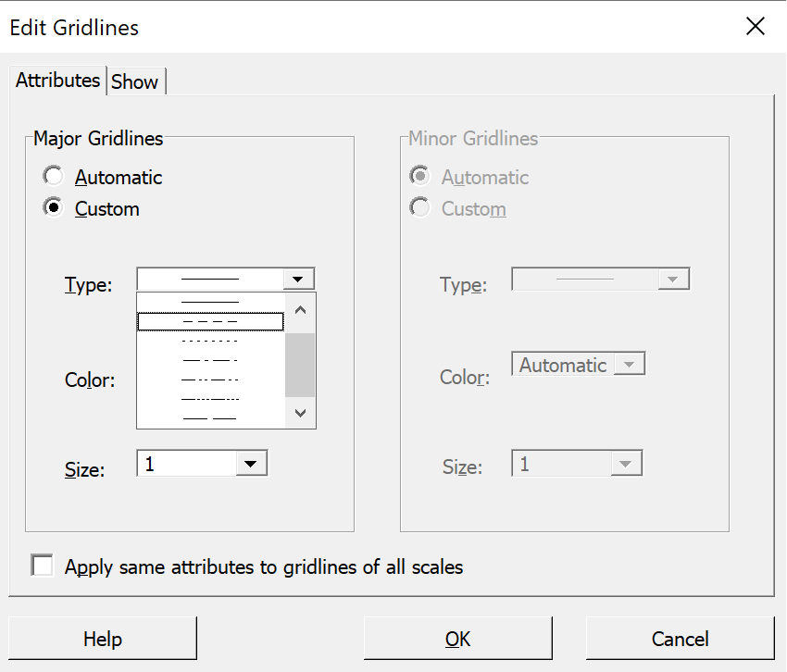The image size is (787, 672).
Task: Choose the dash-triple-dot line type
Action: (x=210, y=400)
